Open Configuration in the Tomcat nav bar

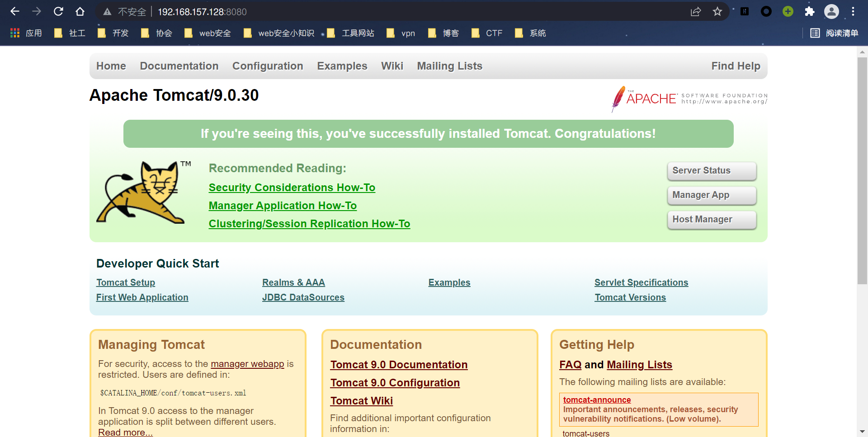pos(268,66)
